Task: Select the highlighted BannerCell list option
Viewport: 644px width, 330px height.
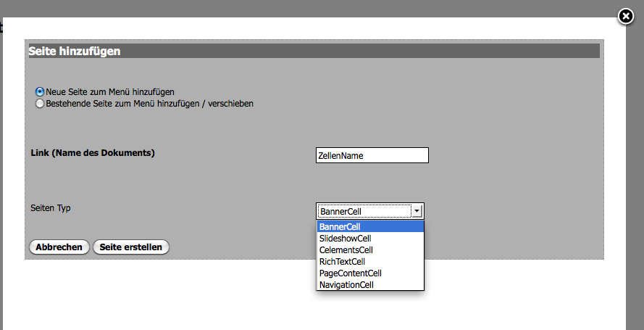Action: coord(369,227)
